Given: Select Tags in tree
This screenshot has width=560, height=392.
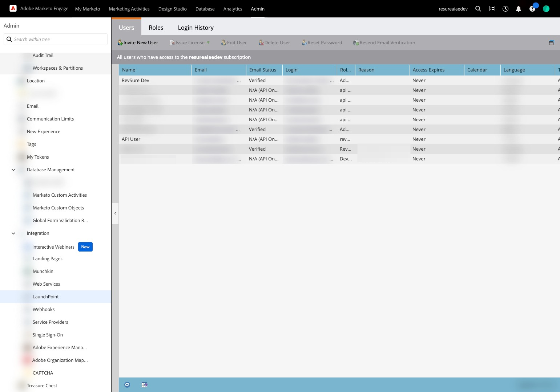Looking at the screenshot, I should pos(31,144).
